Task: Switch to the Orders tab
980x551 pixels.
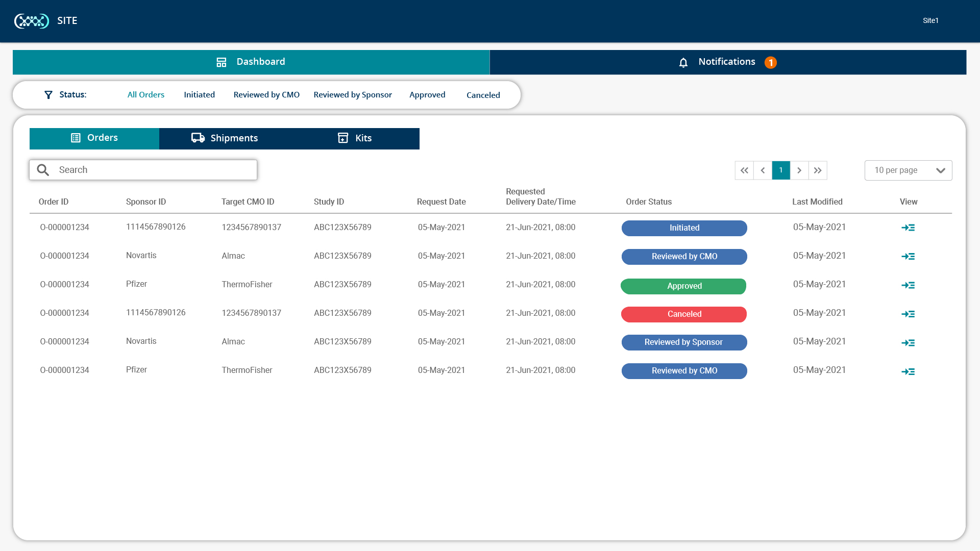Action: (x=94, y=138)
